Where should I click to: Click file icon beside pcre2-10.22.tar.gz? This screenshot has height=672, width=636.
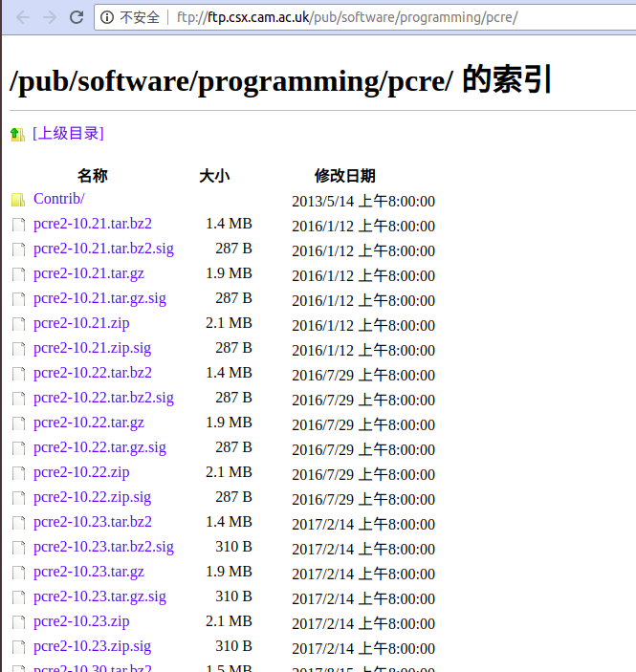point(18,423)
